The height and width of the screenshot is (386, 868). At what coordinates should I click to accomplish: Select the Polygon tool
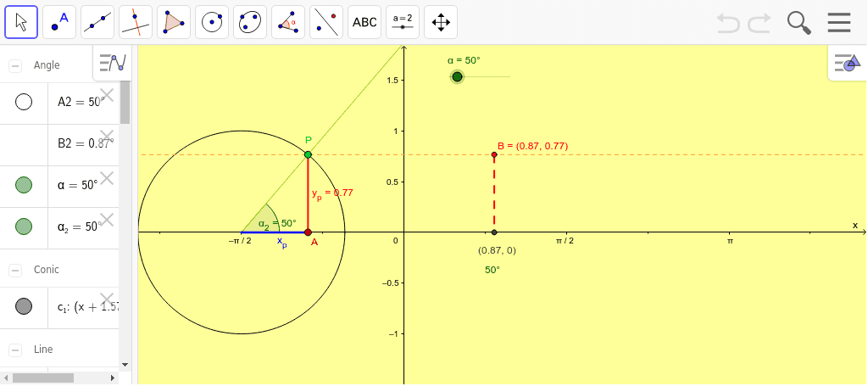click(174, 22)
